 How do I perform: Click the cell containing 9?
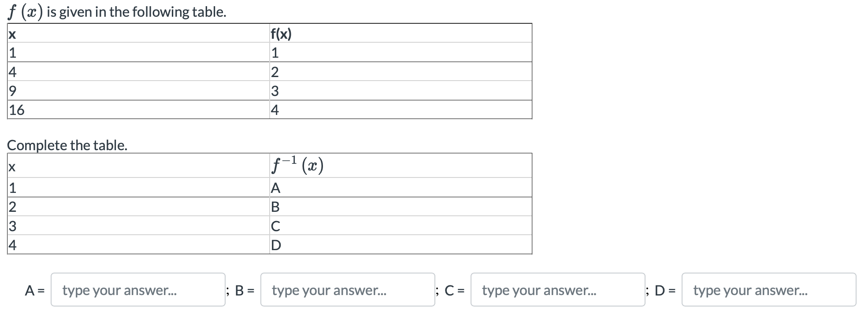(x=11, y=91)
